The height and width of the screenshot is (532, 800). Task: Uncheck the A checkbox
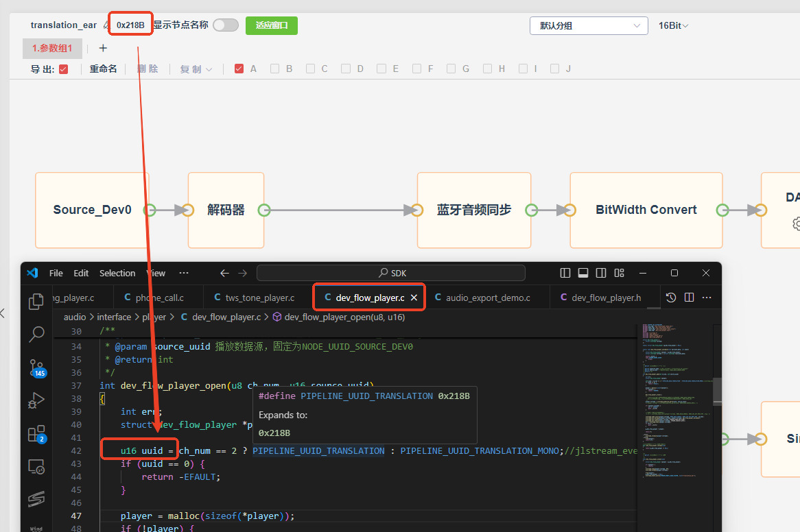click(x=239, y=69)
